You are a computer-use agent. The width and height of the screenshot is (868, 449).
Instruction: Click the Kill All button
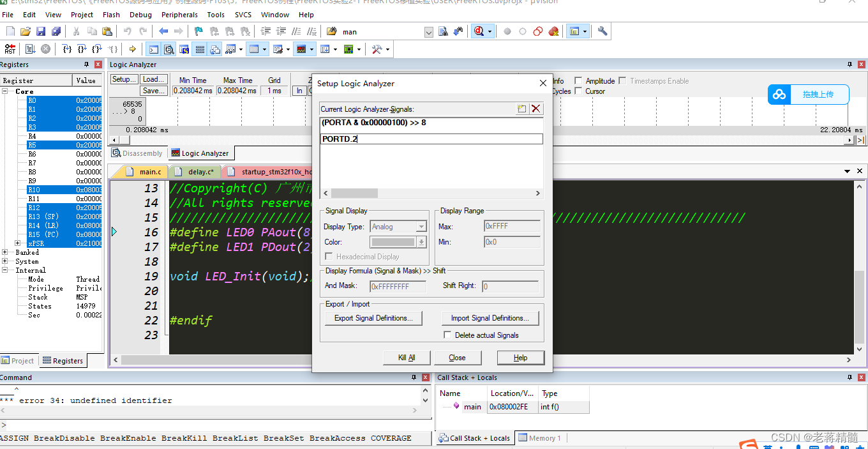click(x=407, y=358)
